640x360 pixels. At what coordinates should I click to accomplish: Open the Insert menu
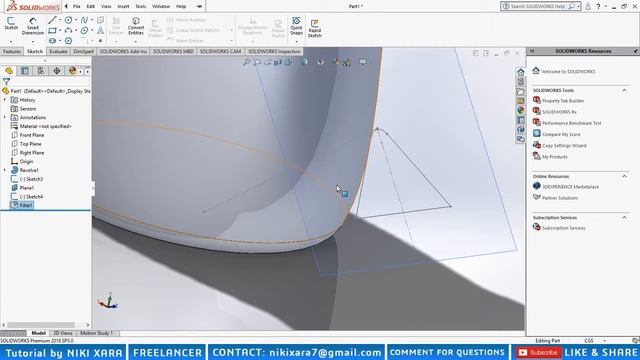[x=123, y=7]
